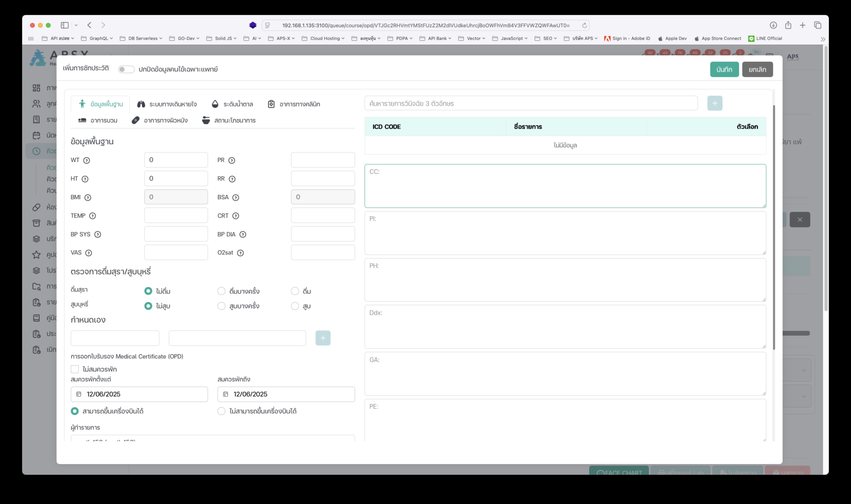Show more bookmarks with double chevron
This screenshot has height=504, width=851.
823,39
